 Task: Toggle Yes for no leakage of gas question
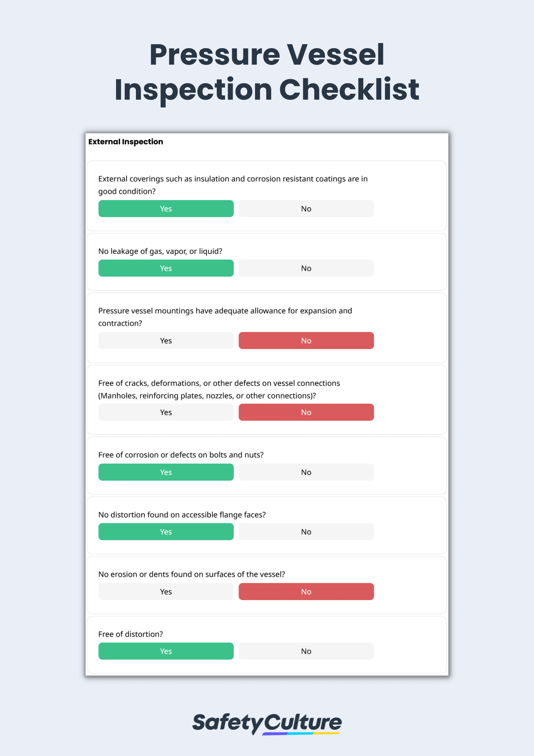[x=166, y=268]
